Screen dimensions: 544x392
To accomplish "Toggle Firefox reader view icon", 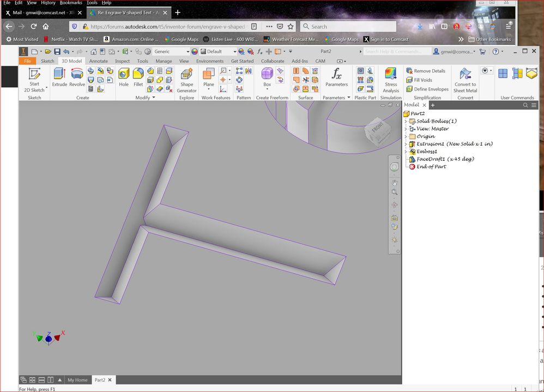I will point(254,26).
